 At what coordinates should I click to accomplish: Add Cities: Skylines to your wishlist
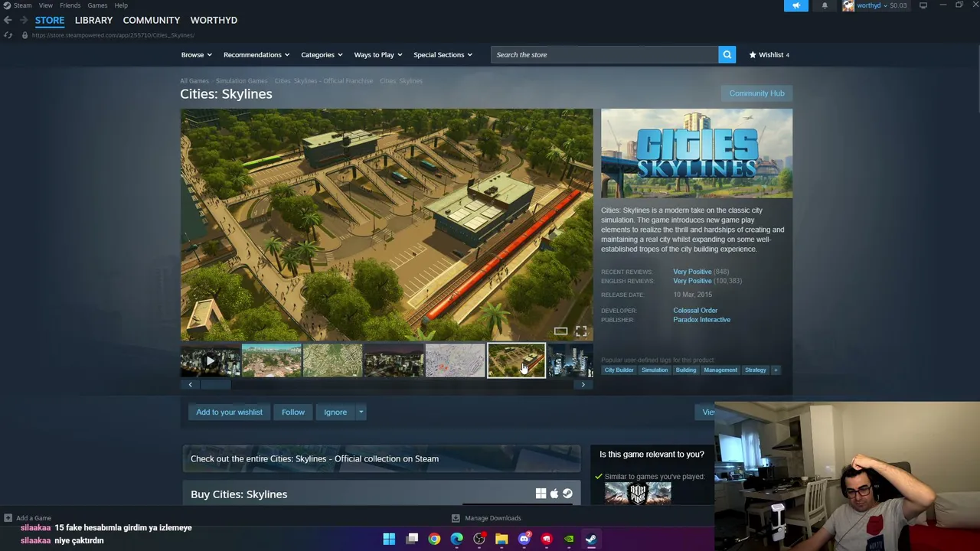229,412
